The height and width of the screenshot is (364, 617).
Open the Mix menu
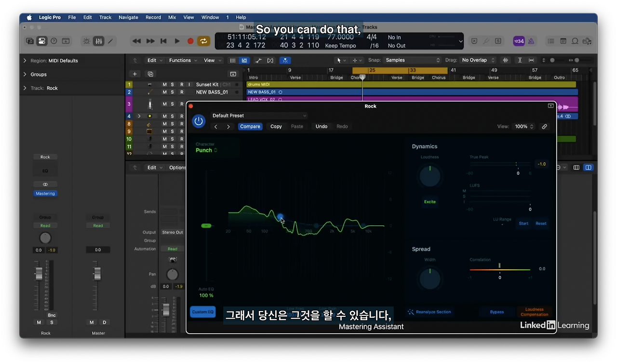click(172, 17)
